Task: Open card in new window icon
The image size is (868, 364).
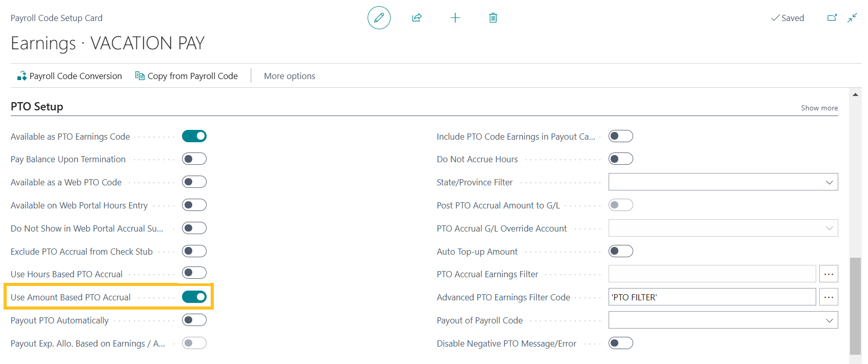Action: tap(832, 18)
